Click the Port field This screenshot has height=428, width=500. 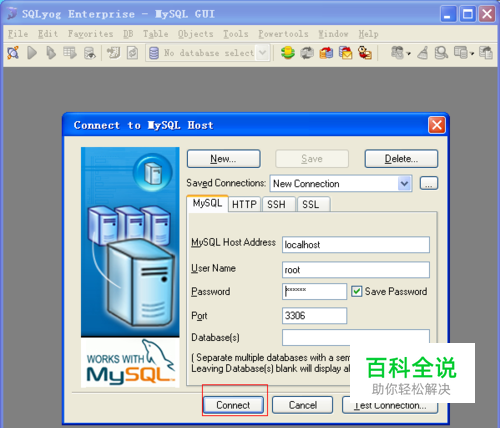(315, 316)
